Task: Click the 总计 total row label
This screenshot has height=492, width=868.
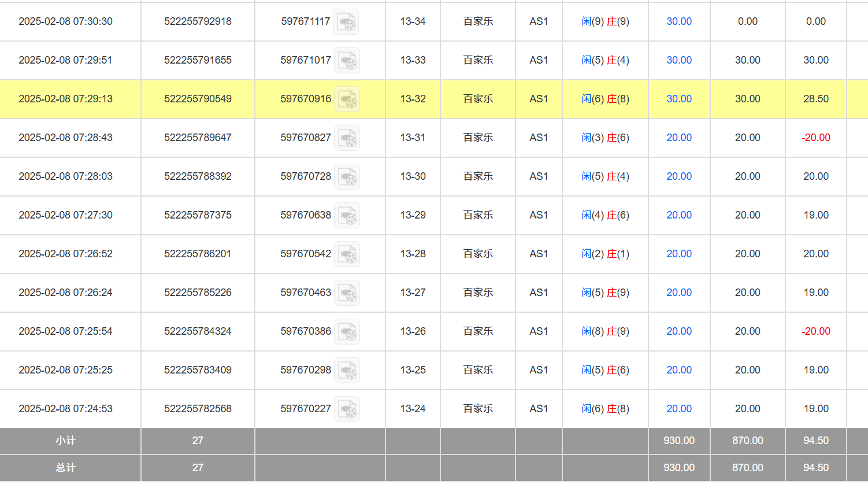Action: (x=65, y=468)
